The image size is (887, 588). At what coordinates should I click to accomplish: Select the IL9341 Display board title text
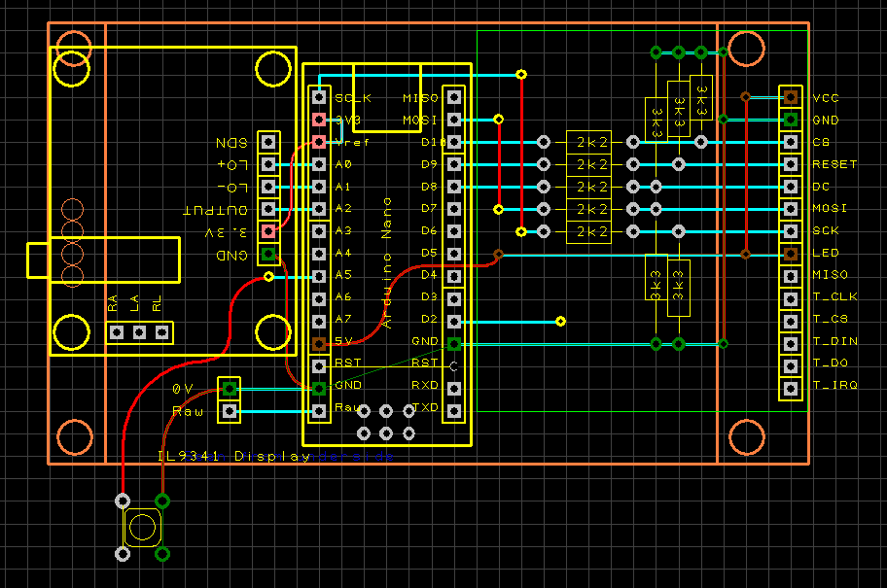click(x=234, y=456)
